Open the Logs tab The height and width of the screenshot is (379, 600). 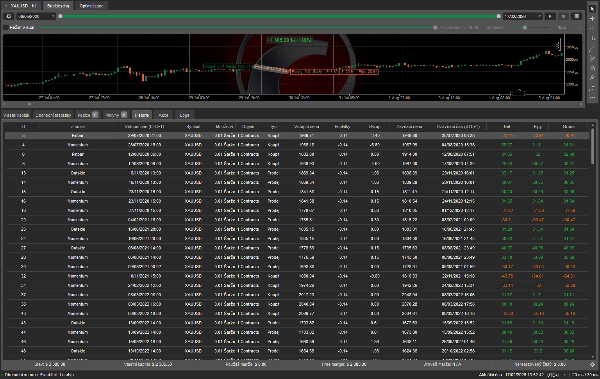click(184, 115)
